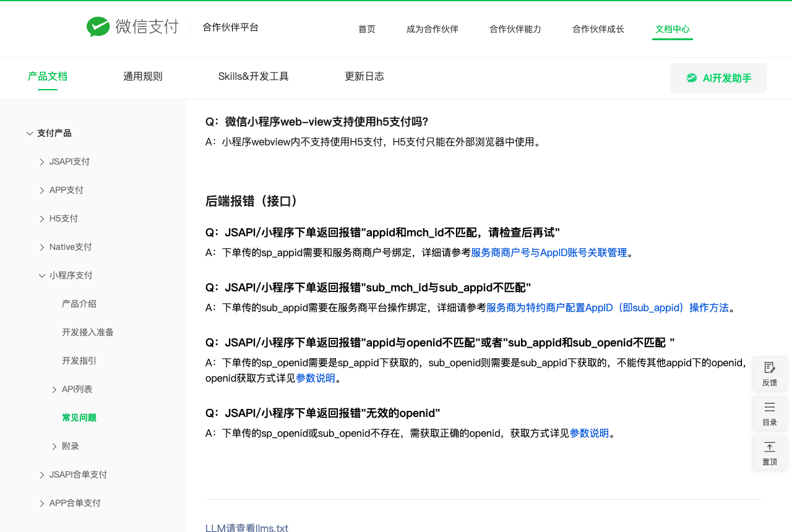The image size is (792, 532).
Task: Expand the API列表 chevron
Action: coord(54,390)
